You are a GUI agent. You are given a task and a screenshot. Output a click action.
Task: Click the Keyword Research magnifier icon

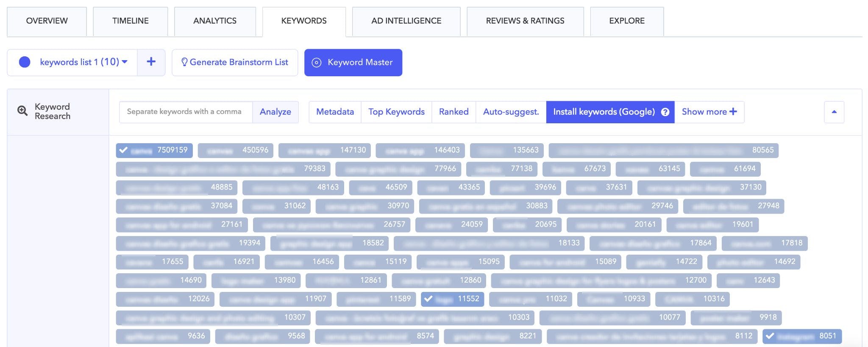pyautogui.click(x=22, y=111)
